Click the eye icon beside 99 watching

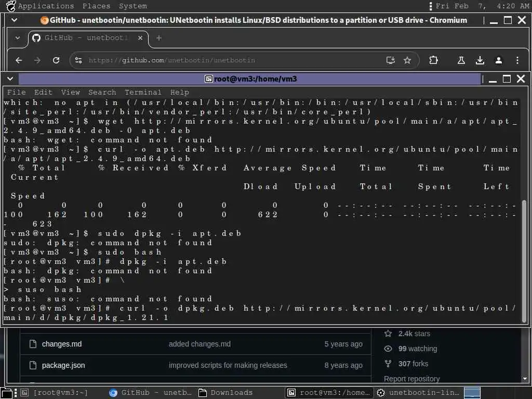[x=388, y=349]
